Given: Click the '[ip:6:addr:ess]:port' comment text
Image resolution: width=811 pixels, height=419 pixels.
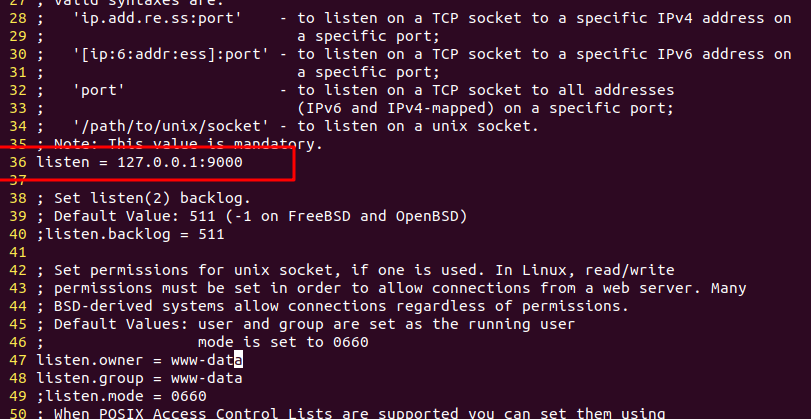Looking at the screenshot, I should [171, 54].
